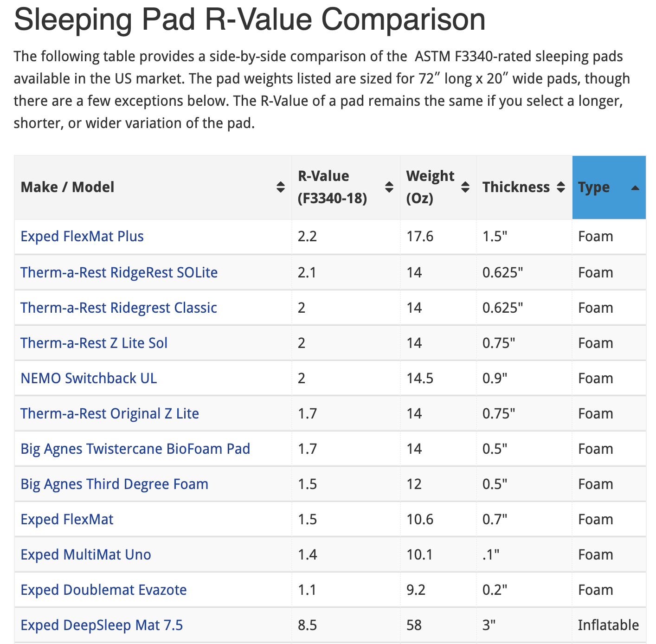
Task: Open the Exped FlexMat Plus link
Action: point(82,236)
